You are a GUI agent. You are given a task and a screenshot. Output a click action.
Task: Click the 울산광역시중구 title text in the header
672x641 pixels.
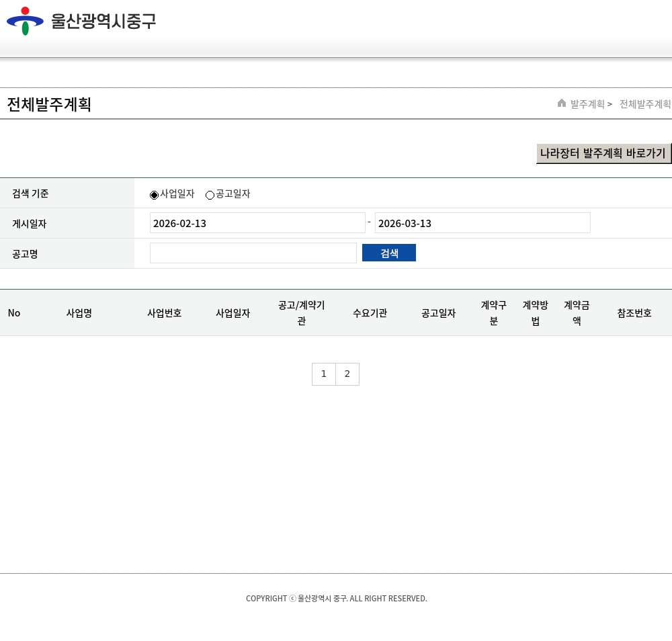pos(103,21)
